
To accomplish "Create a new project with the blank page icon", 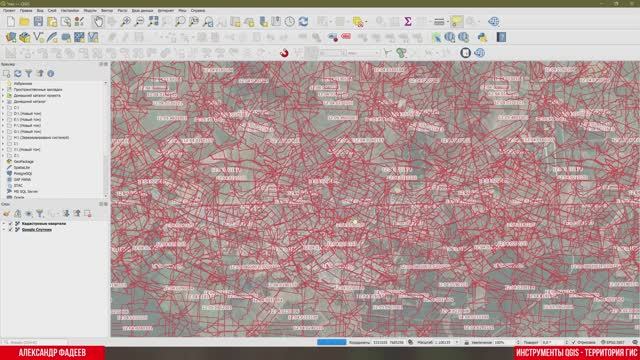I will [11, 22].
